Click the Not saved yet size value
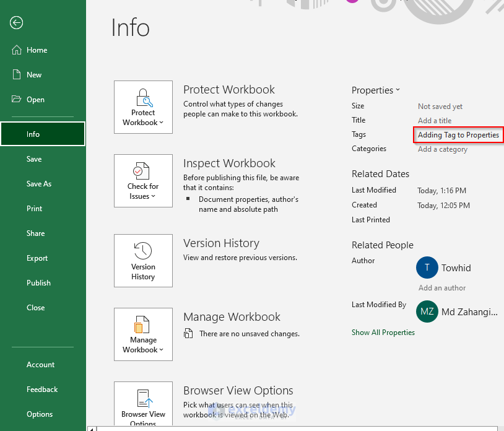This screenshot has height=431, width=504. point(440,107)
